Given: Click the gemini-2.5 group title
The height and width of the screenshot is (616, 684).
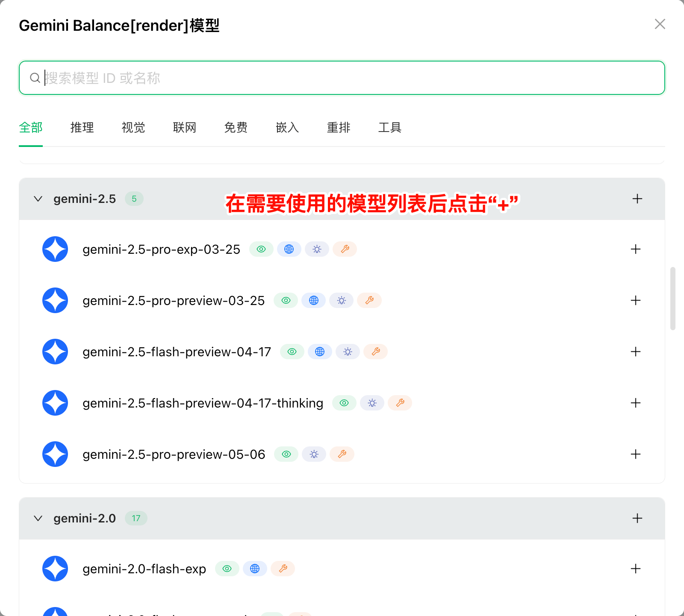Looking at the screenshot, I should point(85,199).
